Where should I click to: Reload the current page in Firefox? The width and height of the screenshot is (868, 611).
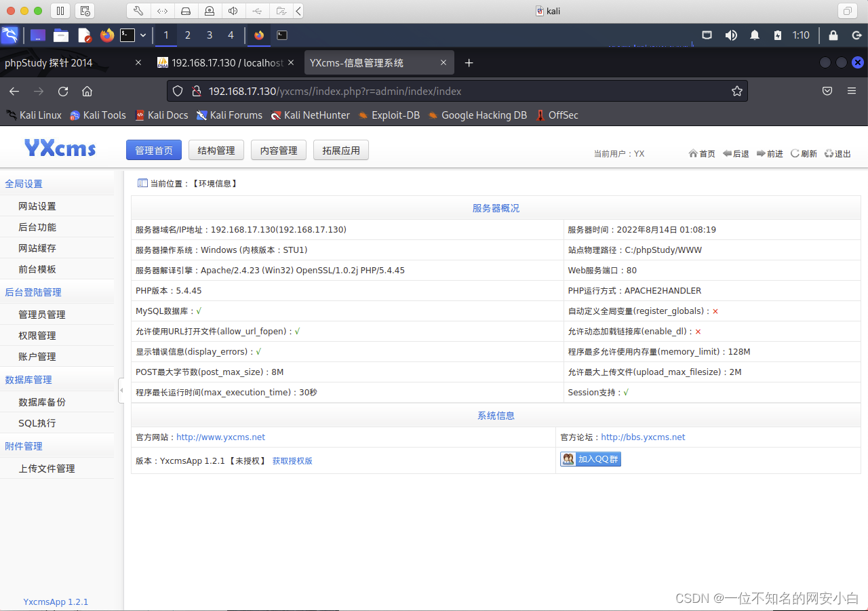63,91
